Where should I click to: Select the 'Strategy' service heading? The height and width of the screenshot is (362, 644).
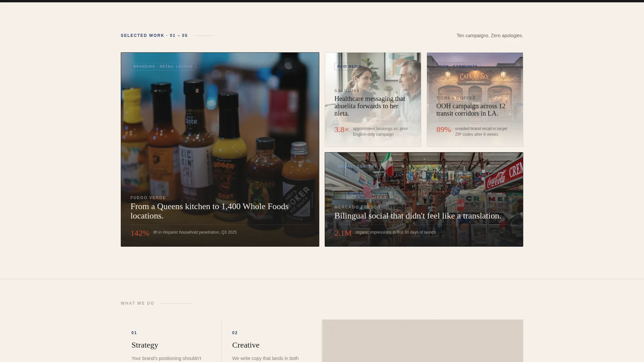pyautogui.click(x=145, y=345)
